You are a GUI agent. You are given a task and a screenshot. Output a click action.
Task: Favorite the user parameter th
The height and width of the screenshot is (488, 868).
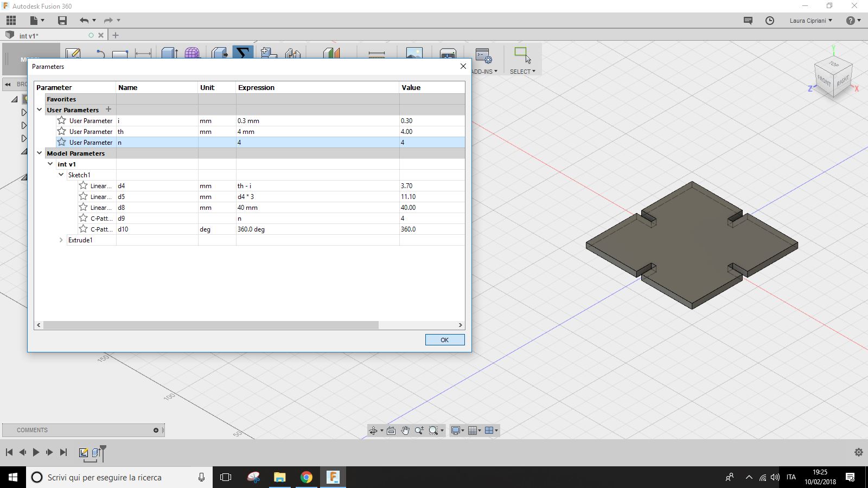(x=62, y=131)
